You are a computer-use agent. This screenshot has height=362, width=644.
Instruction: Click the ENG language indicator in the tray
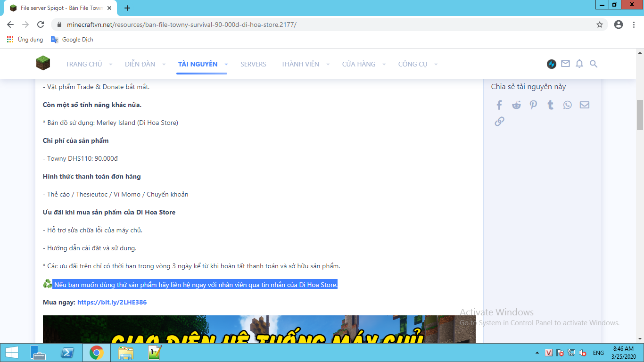(x=598, y=353)
